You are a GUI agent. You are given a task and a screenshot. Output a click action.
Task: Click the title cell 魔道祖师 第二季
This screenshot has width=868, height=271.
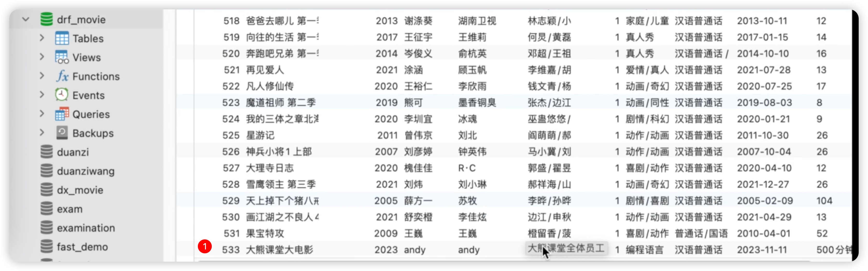281,102
